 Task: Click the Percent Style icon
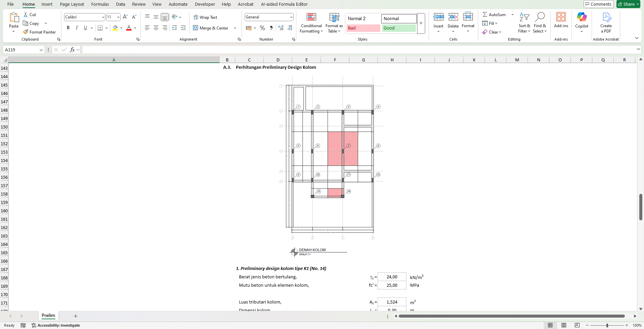click(262, 28)
